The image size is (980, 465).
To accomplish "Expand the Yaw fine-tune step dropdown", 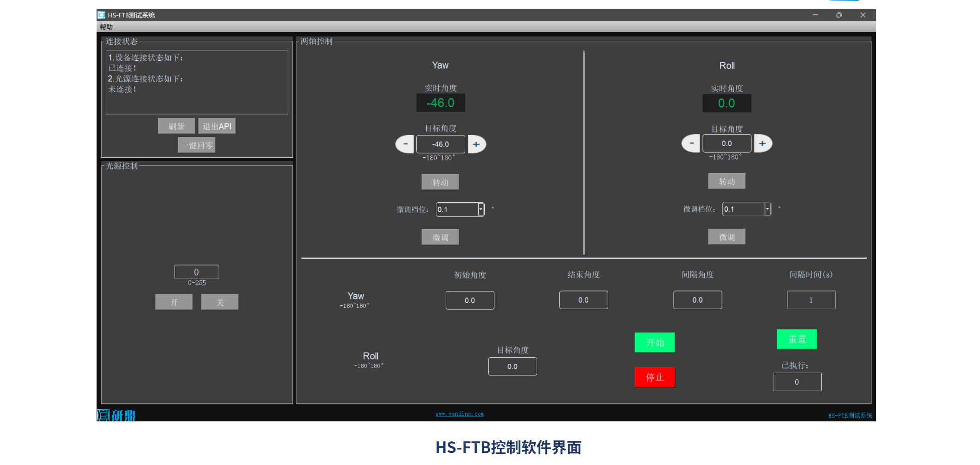I will (x=480, y=209).
